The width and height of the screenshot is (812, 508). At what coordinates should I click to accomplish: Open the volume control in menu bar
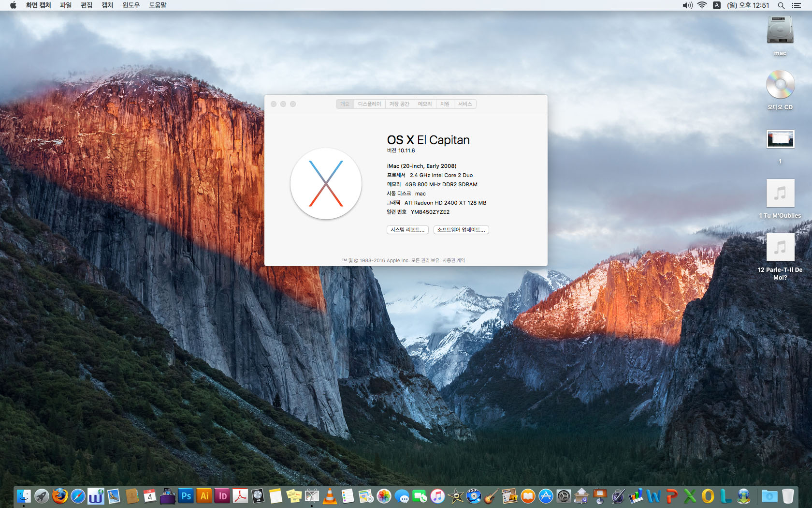pos(687,5)
